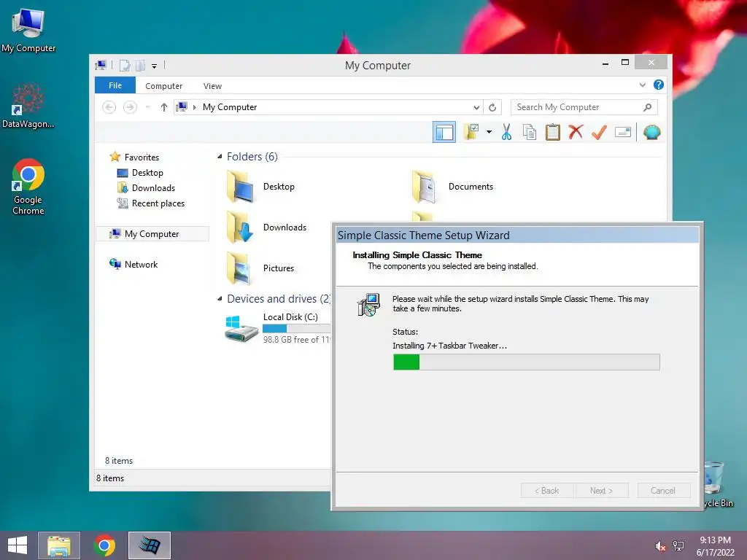This screenshot has height=560, width=747.
Task: Select the Documents folder item
Action: [452, 187]
